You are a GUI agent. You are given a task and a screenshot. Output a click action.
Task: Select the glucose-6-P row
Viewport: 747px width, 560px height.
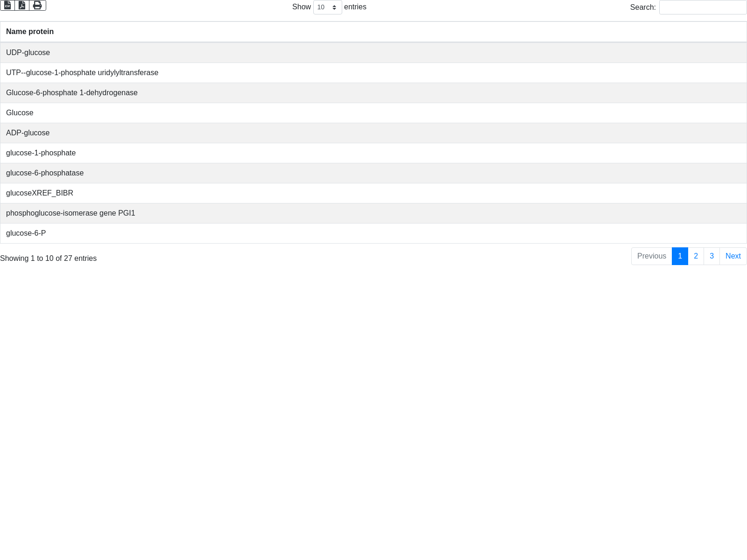point(26,233)
